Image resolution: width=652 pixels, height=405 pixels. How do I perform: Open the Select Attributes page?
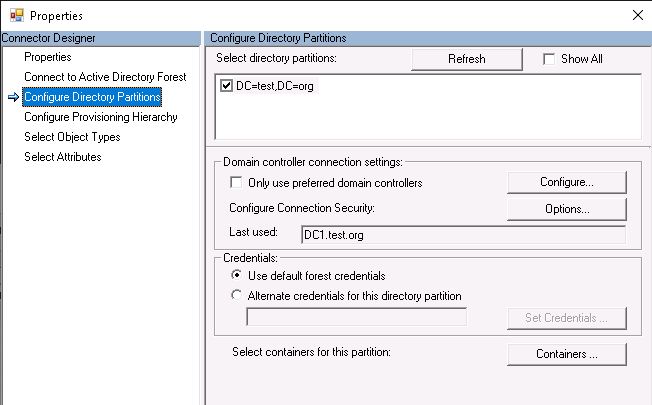(x=63, y=157)
